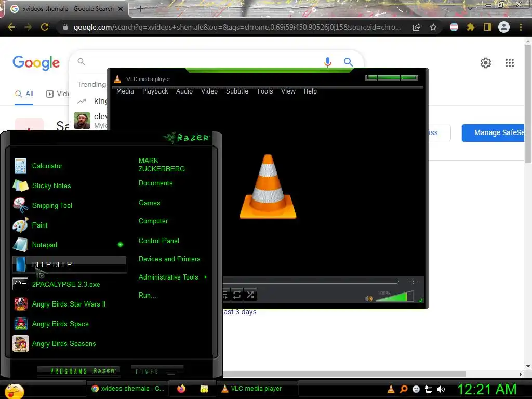Open Notepad in the start menu
532x399 pixels.
point(69,245)
